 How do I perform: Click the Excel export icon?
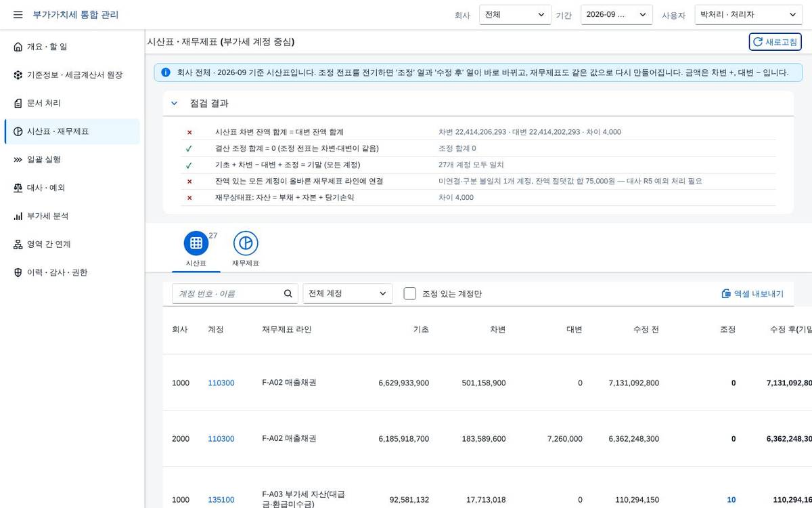tap(727, 294)
